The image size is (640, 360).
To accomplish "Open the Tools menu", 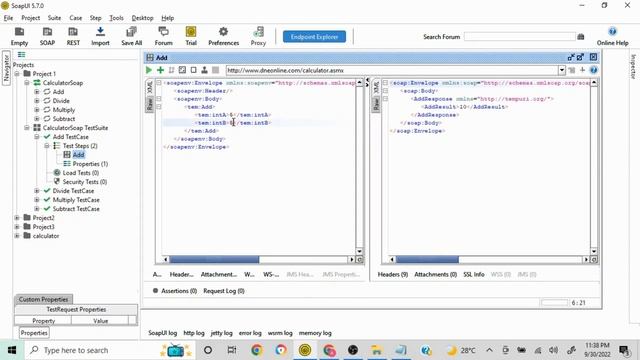I will [116, 18].
